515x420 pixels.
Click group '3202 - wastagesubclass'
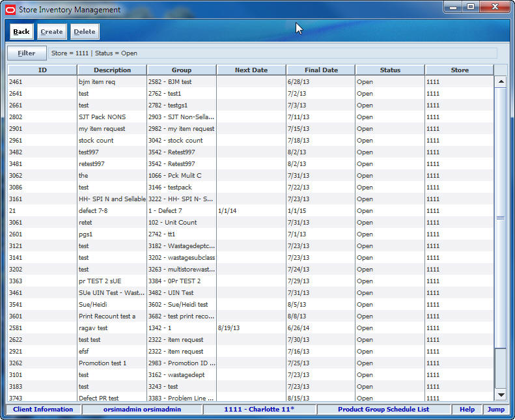(x=182, y=258)
